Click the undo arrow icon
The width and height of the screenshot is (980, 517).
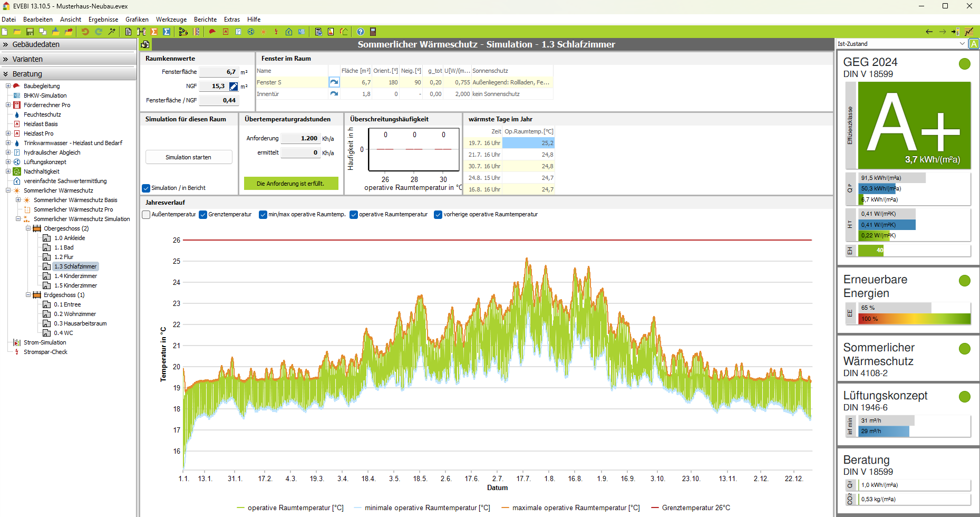(85, 32)
